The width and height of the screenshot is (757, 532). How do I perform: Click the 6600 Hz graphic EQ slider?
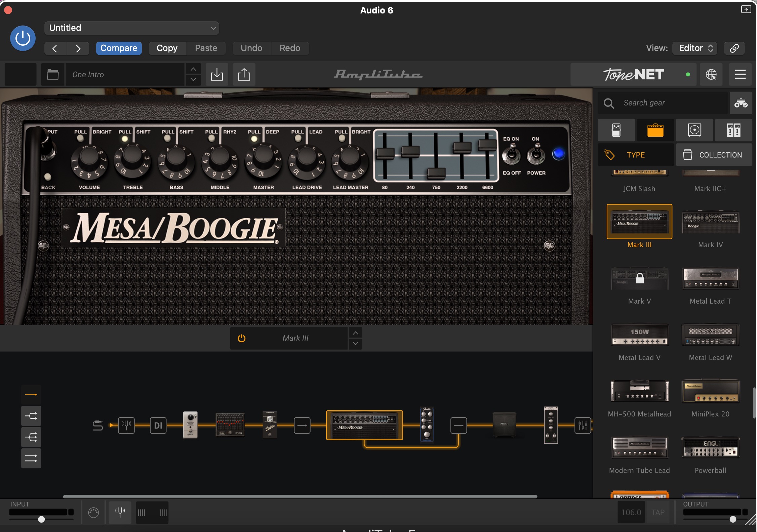point(487,144)
